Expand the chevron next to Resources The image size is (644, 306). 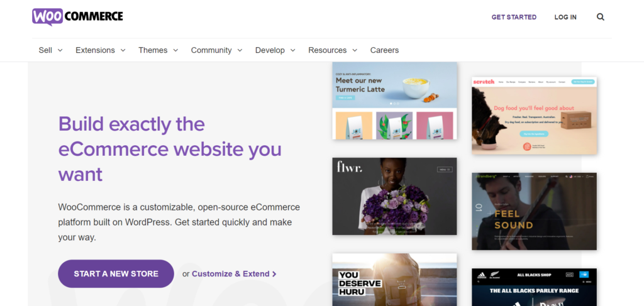[x=355, y=50]
